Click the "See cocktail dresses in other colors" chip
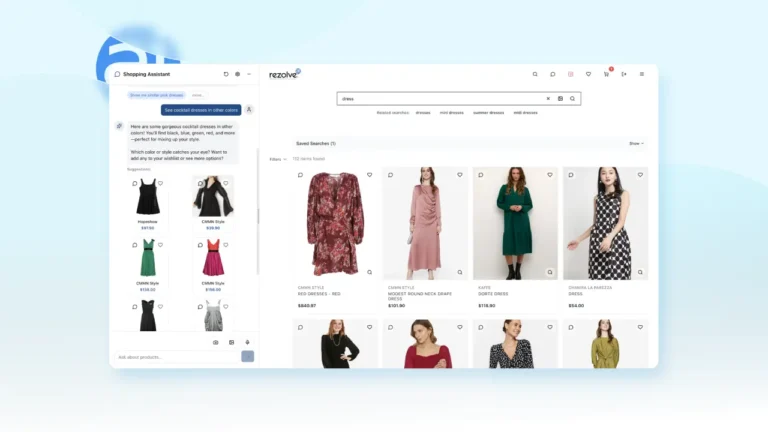The image size is (768, 432). (201, 110)
